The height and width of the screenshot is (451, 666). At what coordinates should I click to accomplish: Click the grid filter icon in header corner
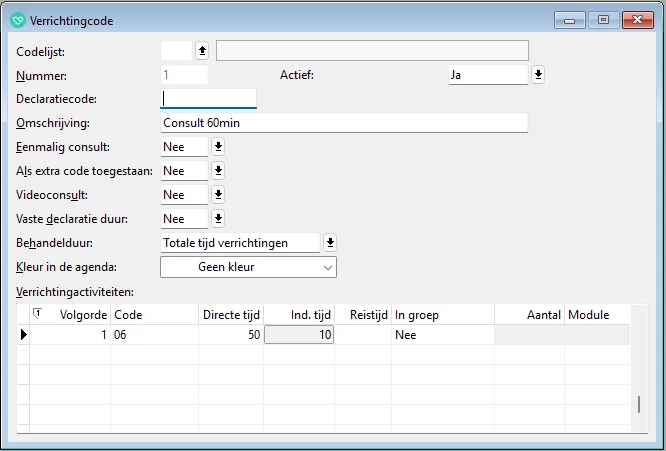click(x=37, y=314)
